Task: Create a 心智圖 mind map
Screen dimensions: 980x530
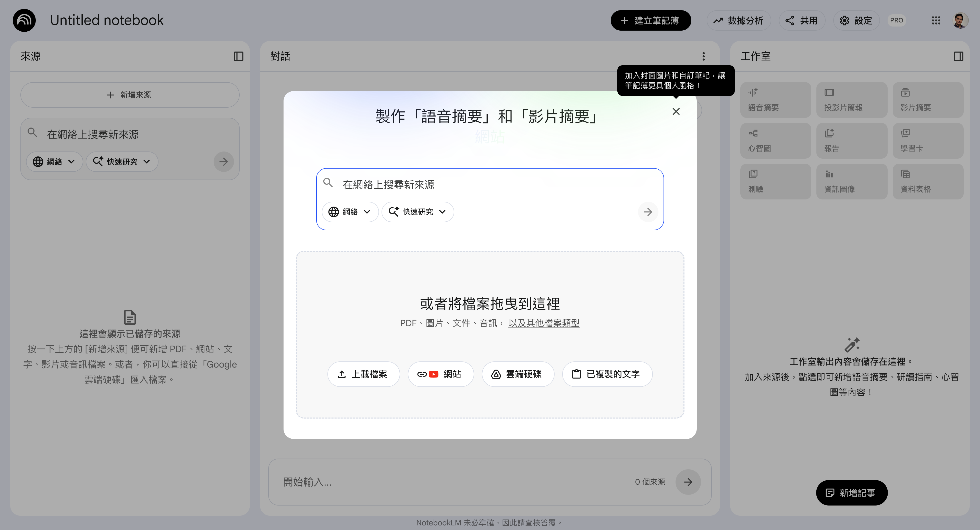Action: (775, 140)
